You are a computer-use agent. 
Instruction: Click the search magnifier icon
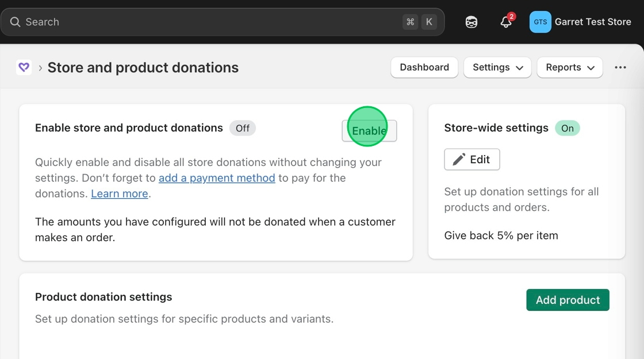[x=15, y=22]
